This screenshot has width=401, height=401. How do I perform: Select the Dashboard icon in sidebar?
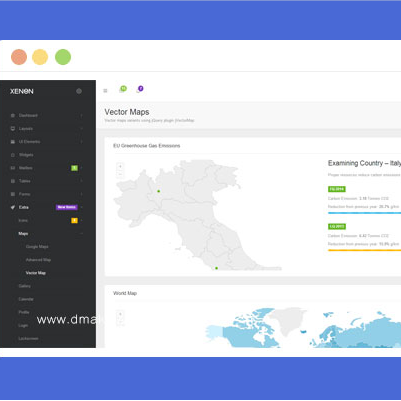coord(13,115)
